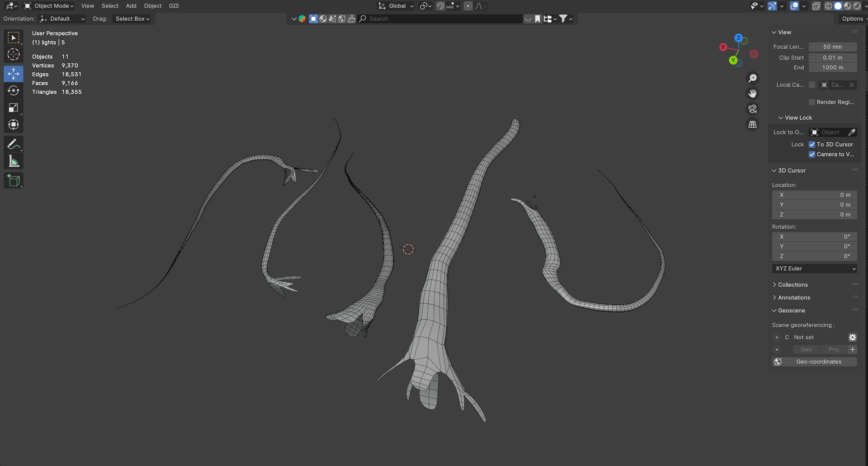
Task: Click the Geo-coordinates button
Action: point(814,362)
